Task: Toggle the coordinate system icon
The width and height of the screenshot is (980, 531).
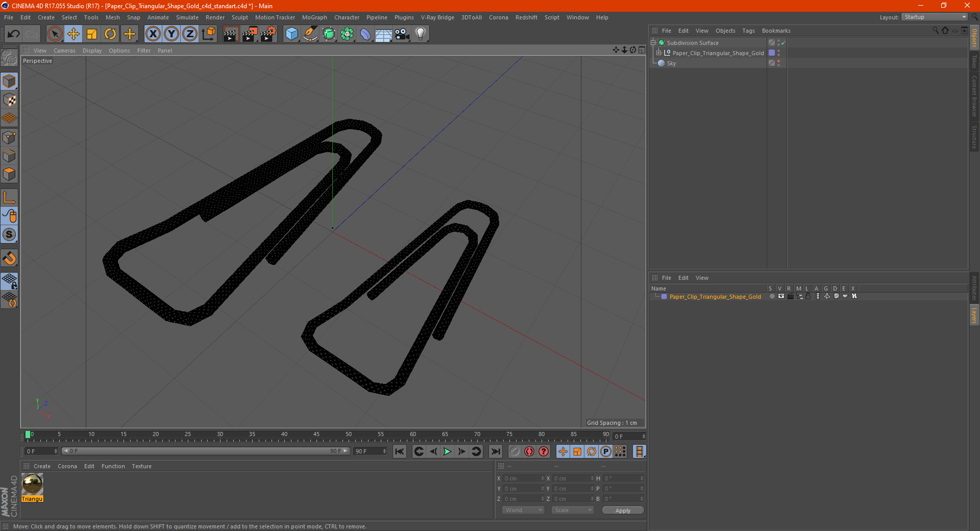Action: click(208, 34)
